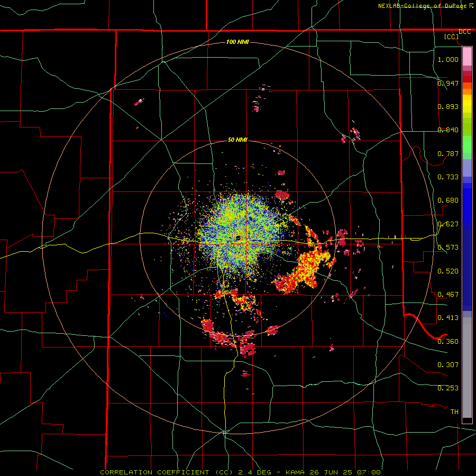Click the 50 NMI range ring label

click(237, 140)
